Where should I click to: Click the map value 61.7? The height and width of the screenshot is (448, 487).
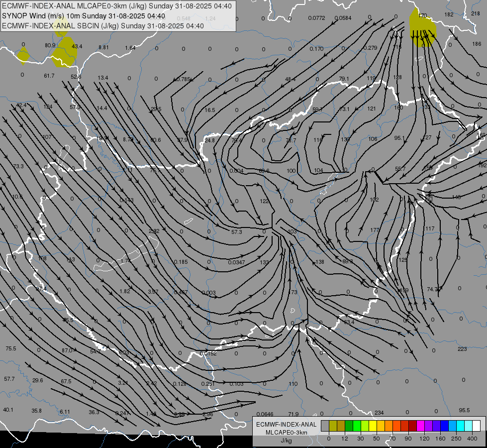click(x=49, y=76)
